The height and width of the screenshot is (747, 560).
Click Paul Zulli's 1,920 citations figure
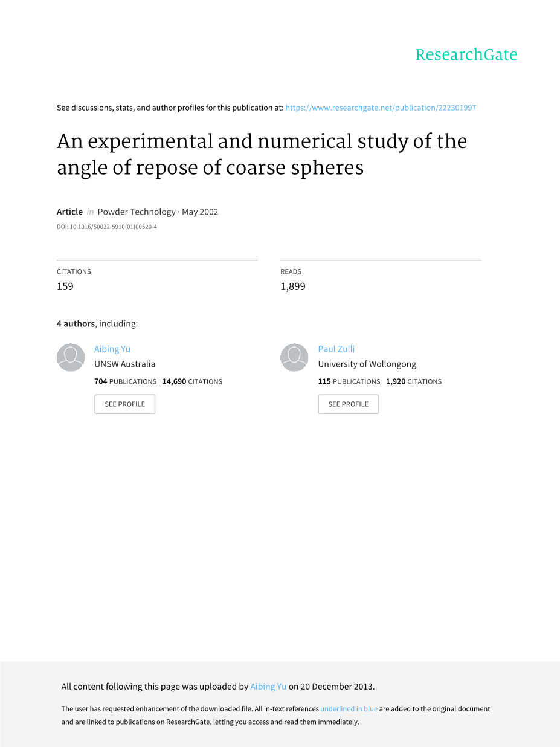(396, 381)
